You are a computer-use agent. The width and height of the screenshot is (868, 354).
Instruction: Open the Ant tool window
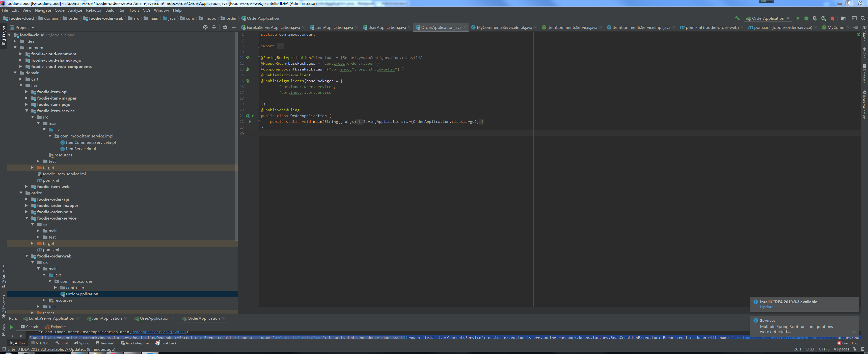click(865, 52)
